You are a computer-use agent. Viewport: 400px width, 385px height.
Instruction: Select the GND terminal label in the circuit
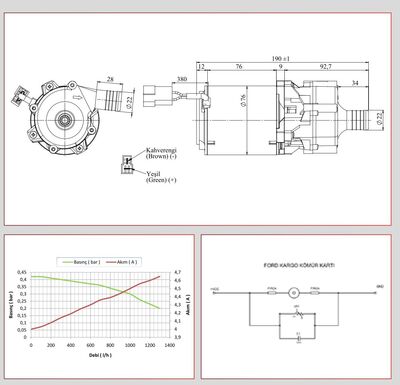click(380, 287)
